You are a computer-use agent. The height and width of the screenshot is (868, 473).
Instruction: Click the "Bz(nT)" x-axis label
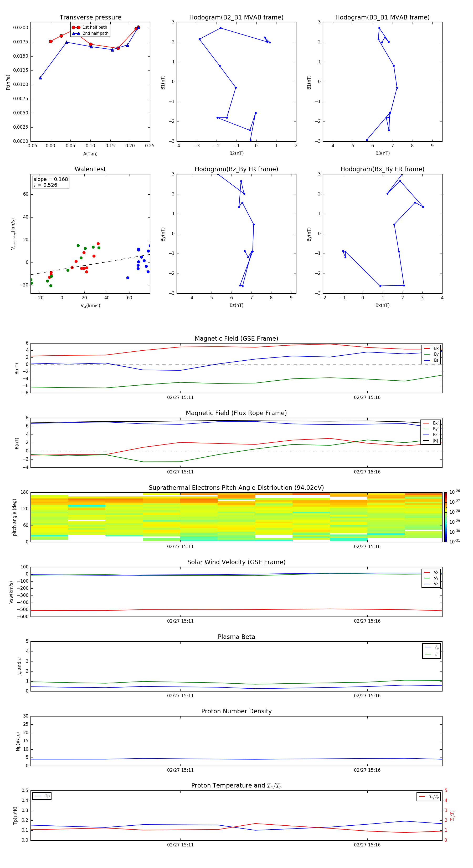click(x=236, y=305)
